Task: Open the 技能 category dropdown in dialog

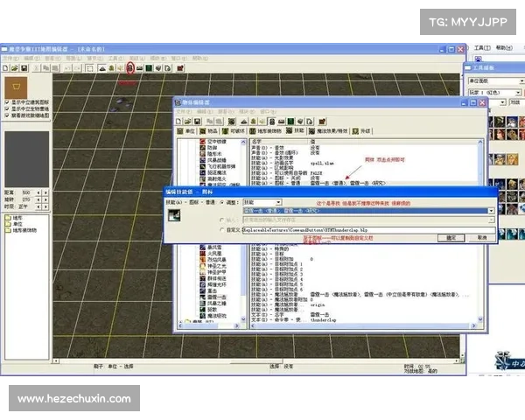Action: point(262,201)
